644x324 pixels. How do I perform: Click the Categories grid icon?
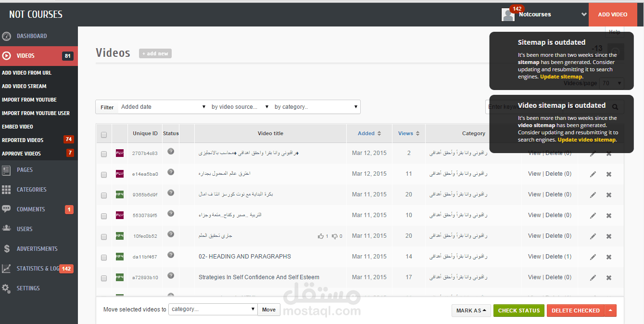tap(6, 190)
